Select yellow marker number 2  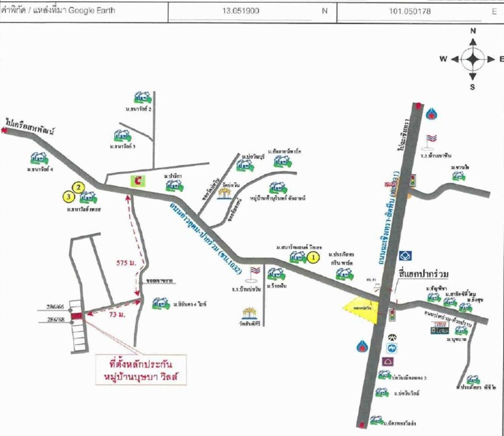click(x=79, y=187)
